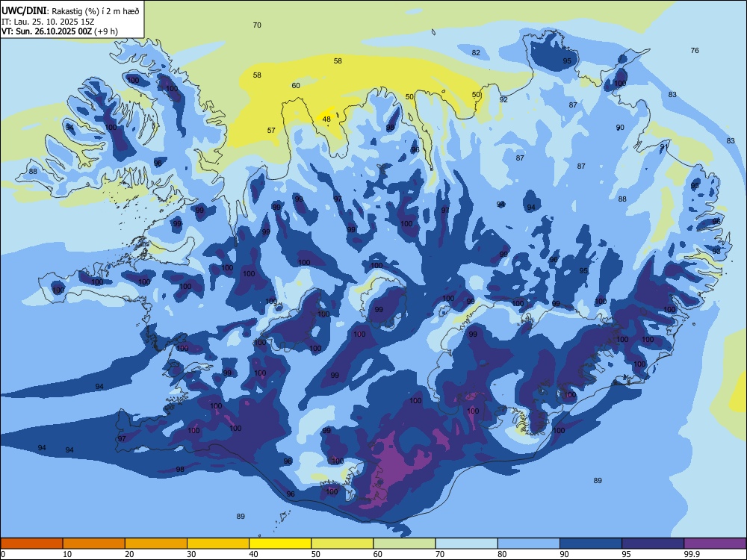
Task: Click the legend label 40
Action: tap(253, 554)
